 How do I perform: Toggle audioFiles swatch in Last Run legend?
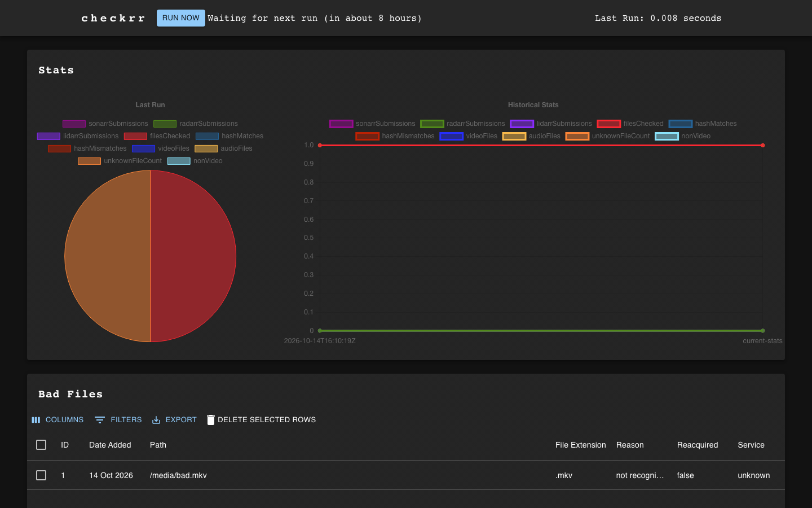tap(206, 148)
